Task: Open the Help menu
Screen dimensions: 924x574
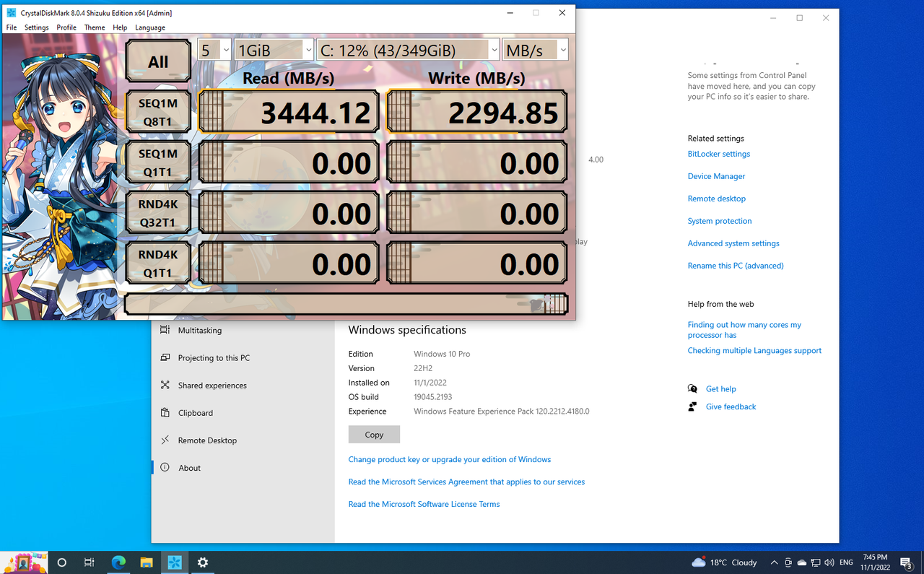Action: click(x=120, y=27)
